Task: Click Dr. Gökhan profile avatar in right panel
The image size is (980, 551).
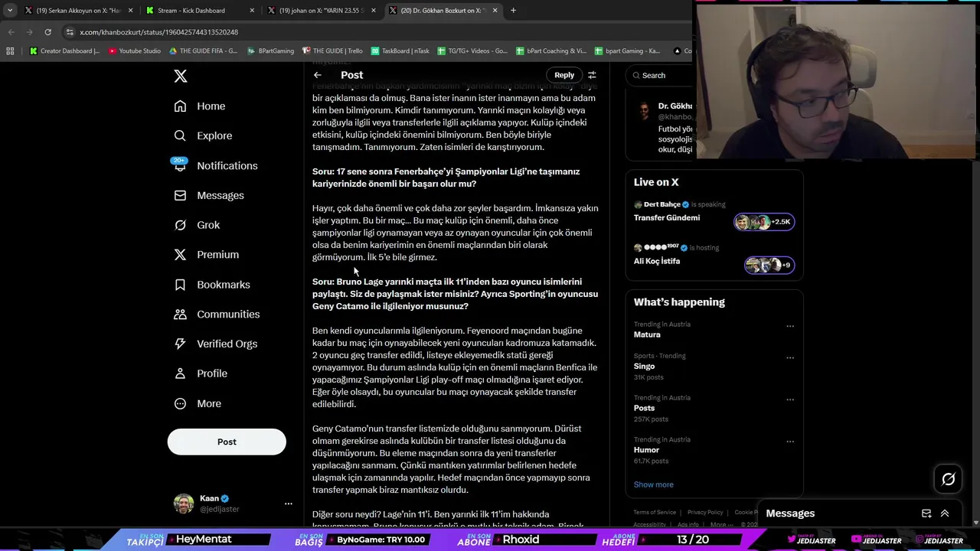Action: click(645, 111)
